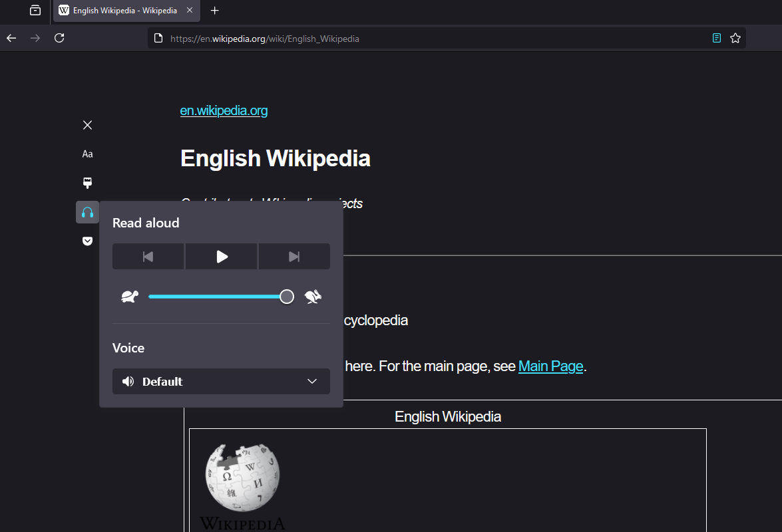Image resolution: width=782 pixels, height=532 pixels.
Task: Expand the Default voice dropdown
Action: [x=221, y=382]
